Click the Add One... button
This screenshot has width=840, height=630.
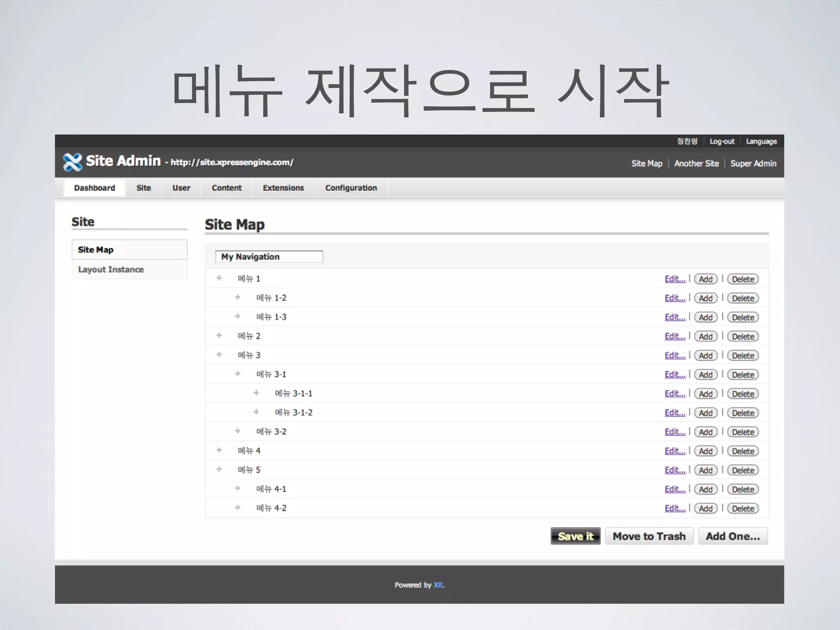[733, 536]
